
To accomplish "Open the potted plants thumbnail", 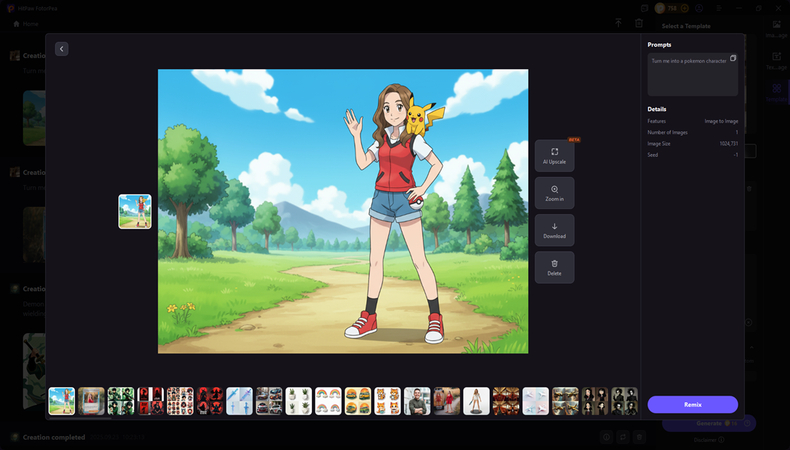I will pyautogui.click(x=299, y=401).
